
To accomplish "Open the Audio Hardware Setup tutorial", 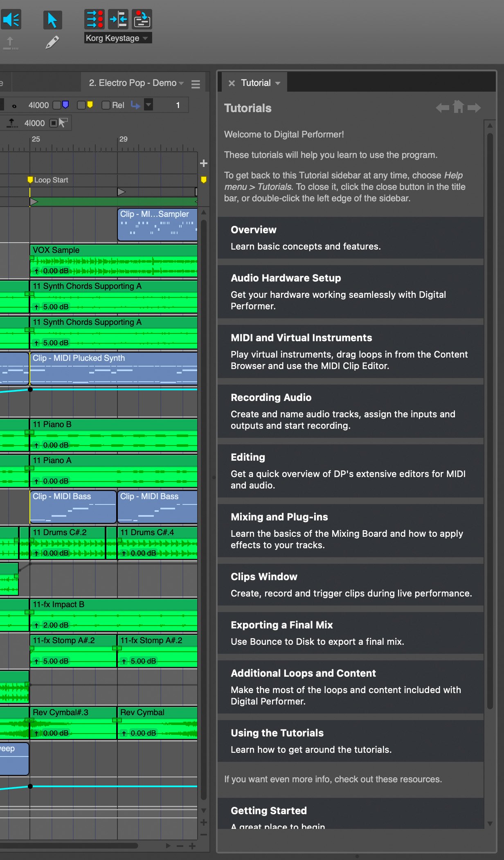I will coord(351,292).
